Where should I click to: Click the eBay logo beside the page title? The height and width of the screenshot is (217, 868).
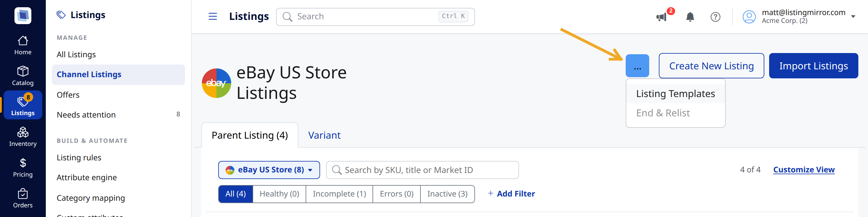click(216, 83)
